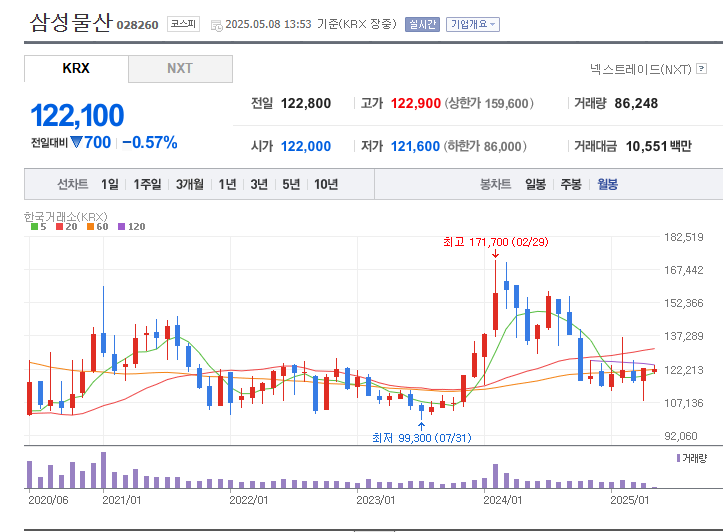
Task: Click the 코스피 market badge
Action: (x=183, y=24)
